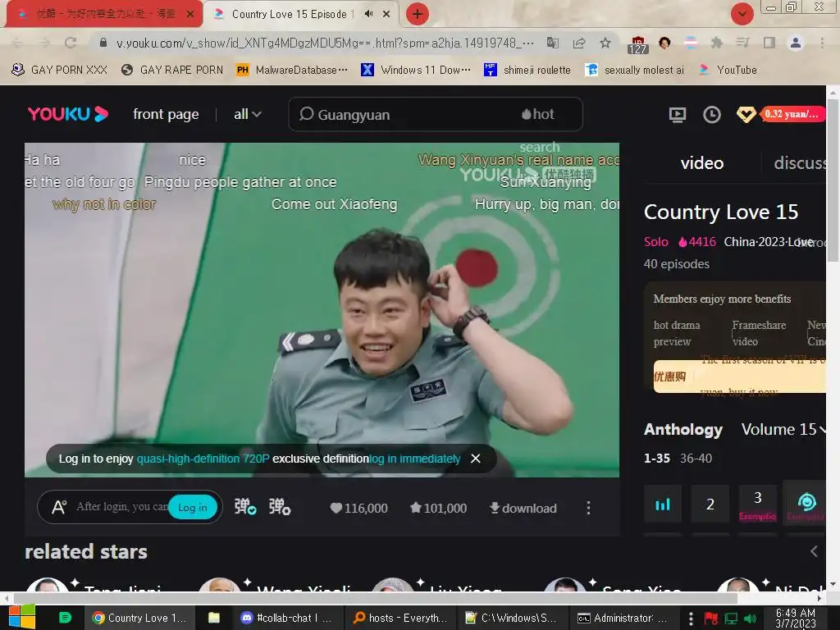Switch to hosts - Everything taskbar item
840x630 pixels.
399,618
